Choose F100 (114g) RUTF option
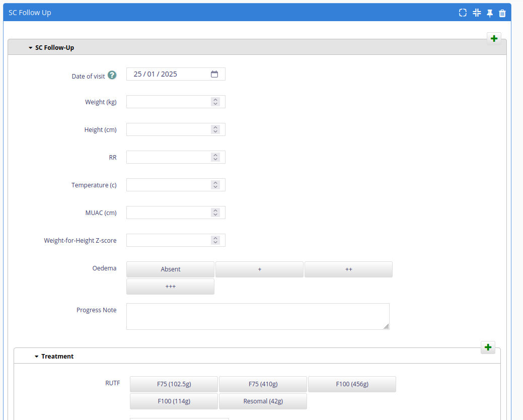Viewport: 523px width, 420px height. click(174, 401)
